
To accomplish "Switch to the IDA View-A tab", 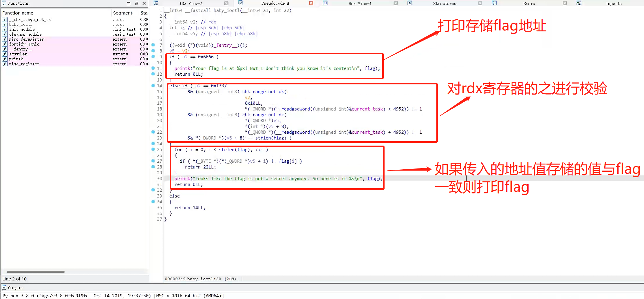I will [191, 3].
